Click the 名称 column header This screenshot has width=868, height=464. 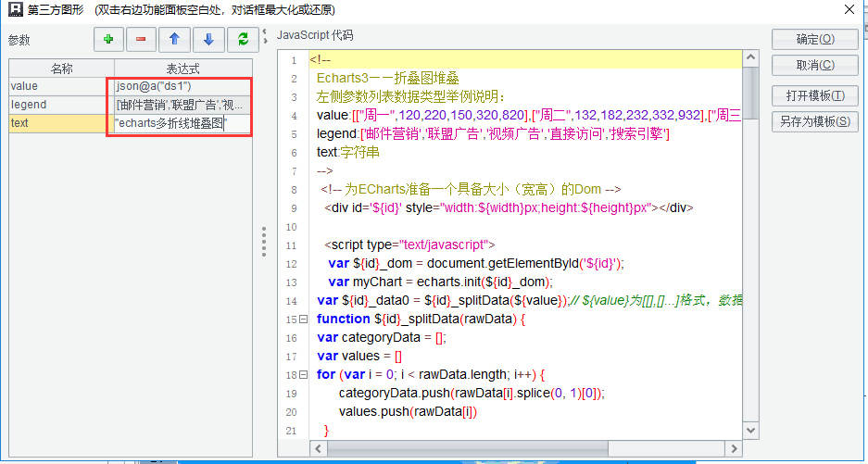click(61, 69)
